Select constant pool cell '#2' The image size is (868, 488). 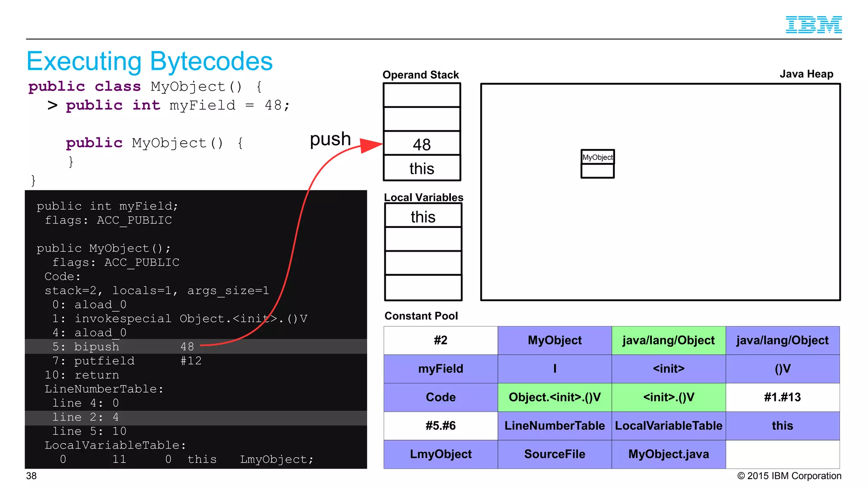tap(441, 340)
